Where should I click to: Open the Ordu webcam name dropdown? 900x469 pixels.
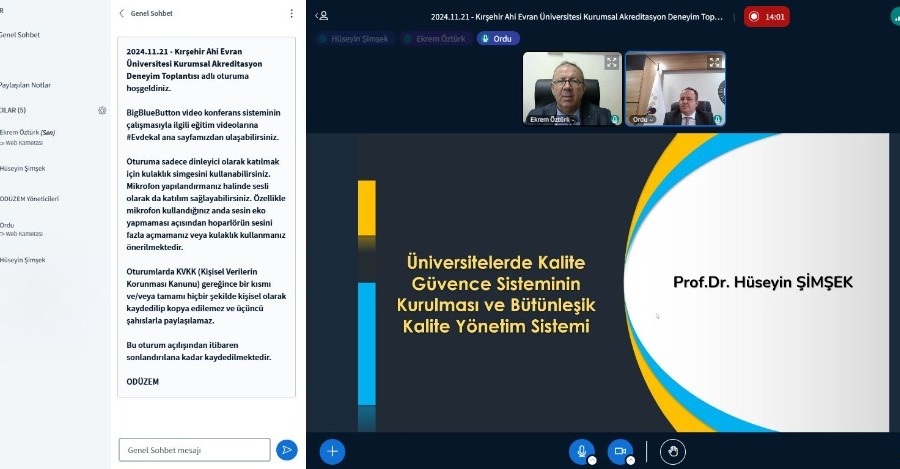click(643, 119)
